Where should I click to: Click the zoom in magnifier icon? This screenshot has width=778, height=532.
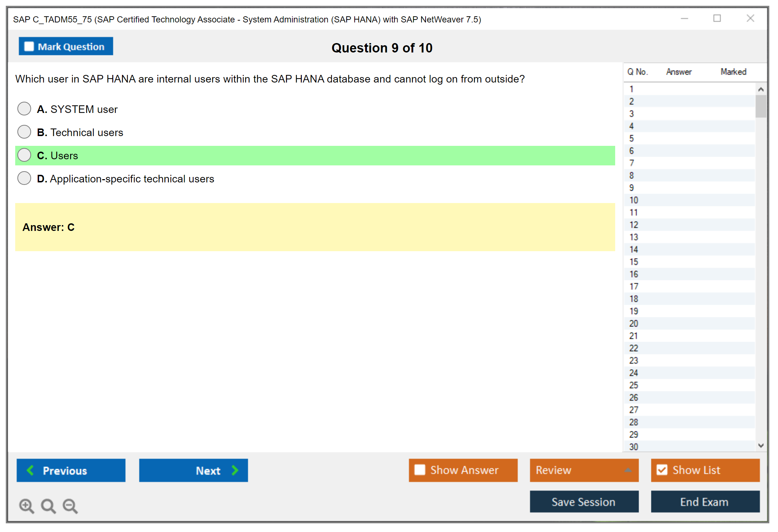tap(26, 506)
